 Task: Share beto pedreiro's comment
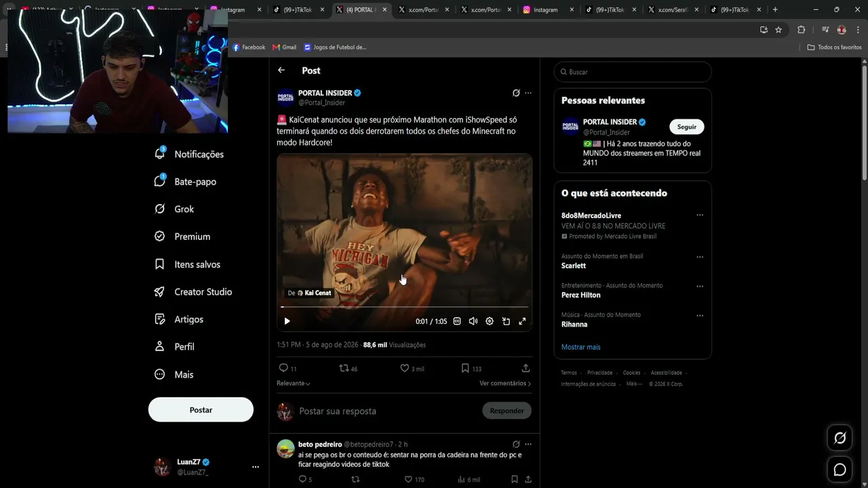tap(528, 479)
